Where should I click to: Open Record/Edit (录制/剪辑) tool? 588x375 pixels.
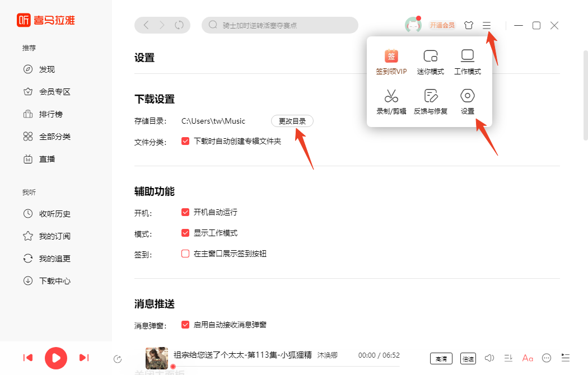point(391,101)
